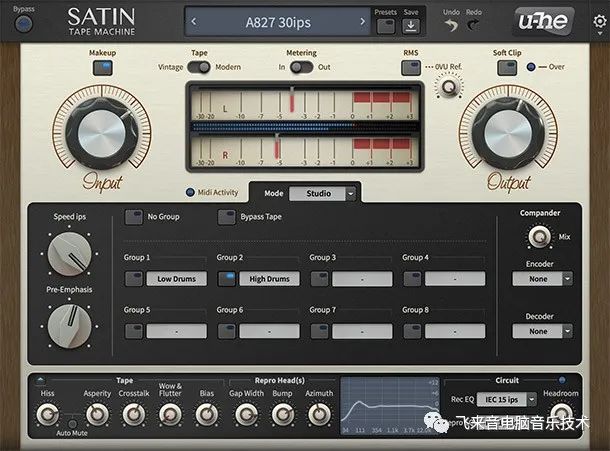This screenshot has height=451, width=610.
Task: Click the Circuit panel blue indicator
Action: 562,379
